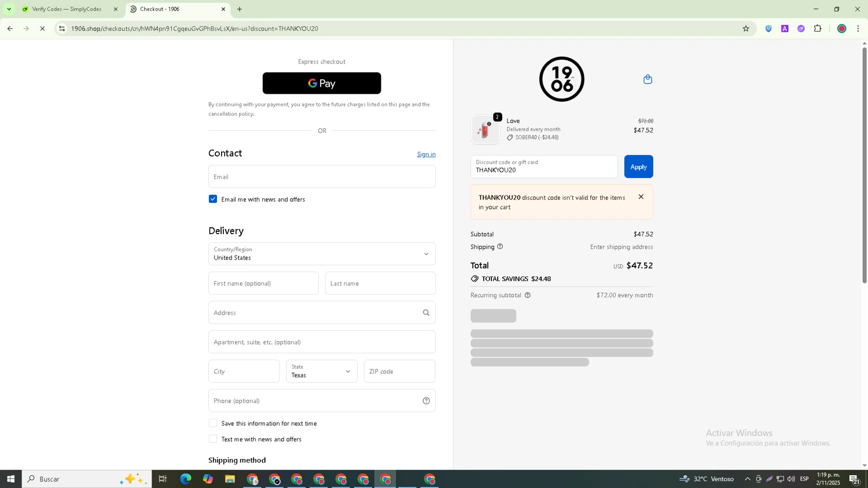Viewport: 868px width, 488px height.
Task: Open Windows Start menu
Action: 10,479
